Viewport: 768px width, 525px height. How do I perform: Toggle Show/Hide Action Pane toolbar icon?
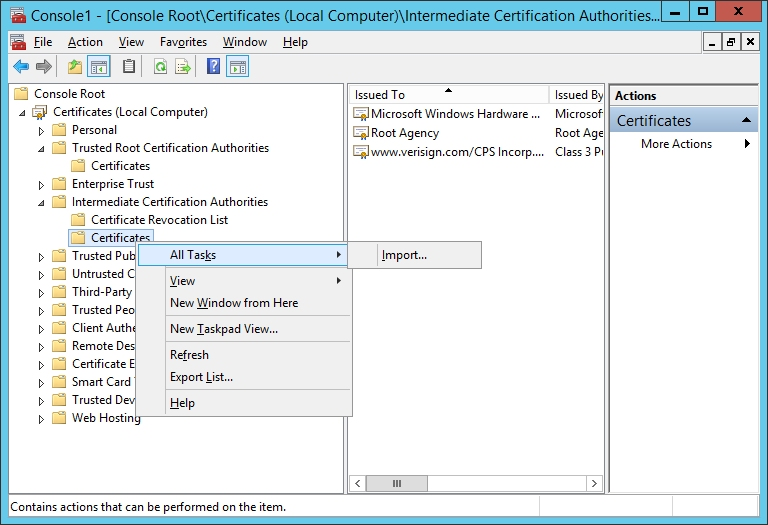tap(237, 67)
